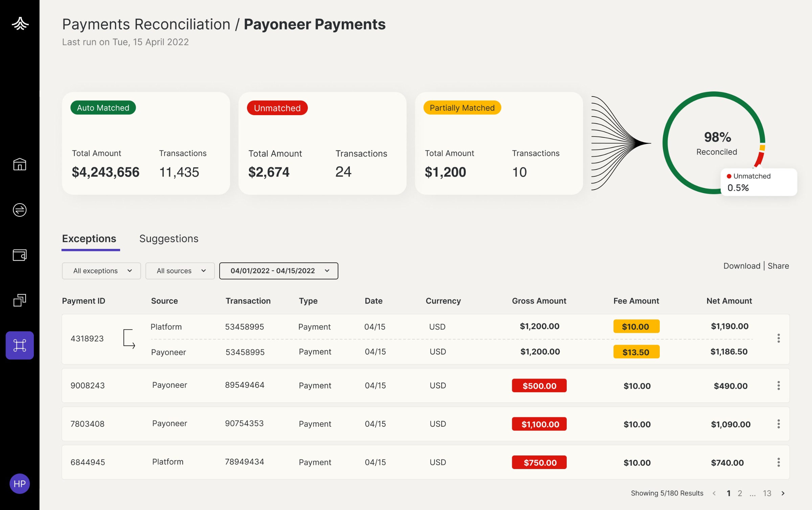Click payment ID 6844945
812x510 pixels.
pyautogui.click(x=88, y=462)
